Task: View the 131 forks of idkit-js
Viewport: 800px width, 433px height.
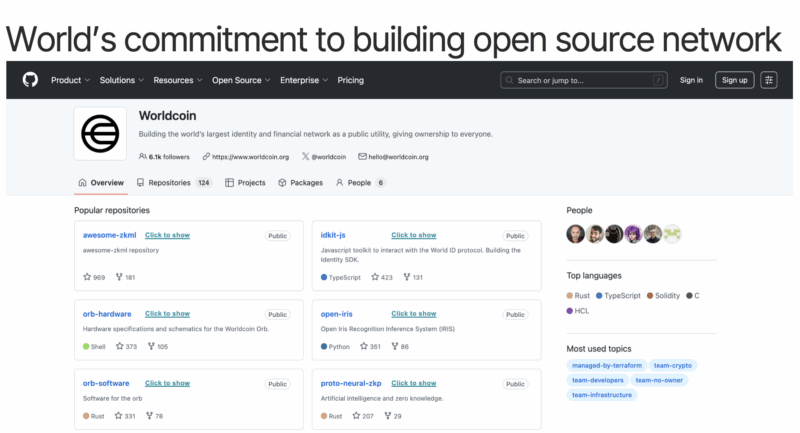Action: click(x=413, y=277)
